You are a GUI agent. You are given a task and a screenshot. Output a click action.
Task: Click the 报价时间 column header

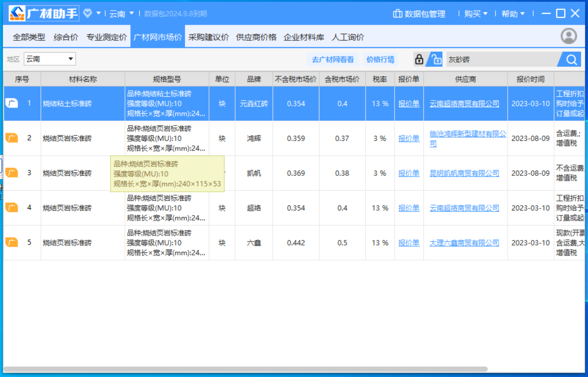[530, 79]
